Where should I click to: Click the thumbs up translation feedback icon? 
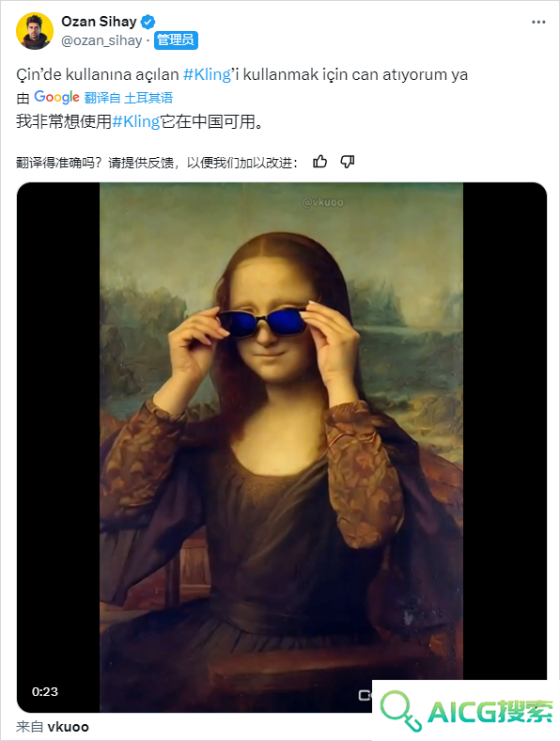[319, 162]
